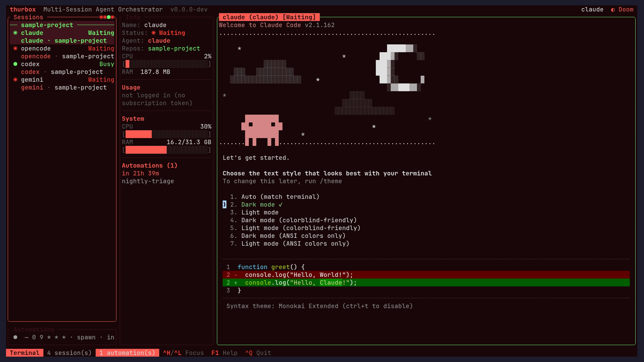Click the ^H/^L Focus shortcut
644x362 pixels.
coord(183,353)
